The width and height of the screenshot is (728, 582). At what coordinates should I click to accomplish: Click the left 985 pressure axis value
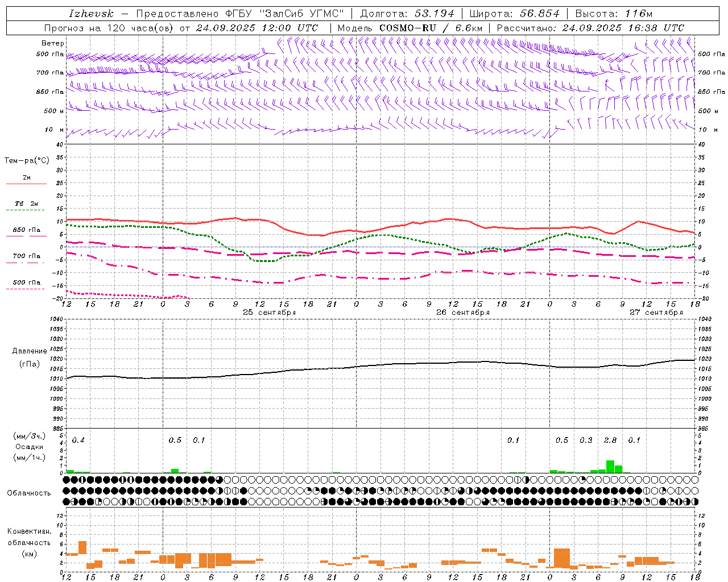57,429
